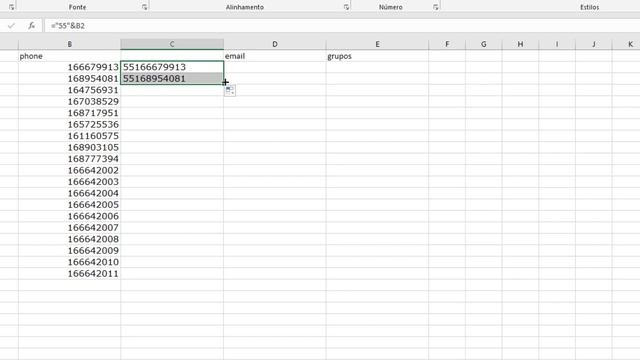Select cell with 166642009
Image resolution: width=640 pixels, height=360 pixels.
tap(69, 250)
